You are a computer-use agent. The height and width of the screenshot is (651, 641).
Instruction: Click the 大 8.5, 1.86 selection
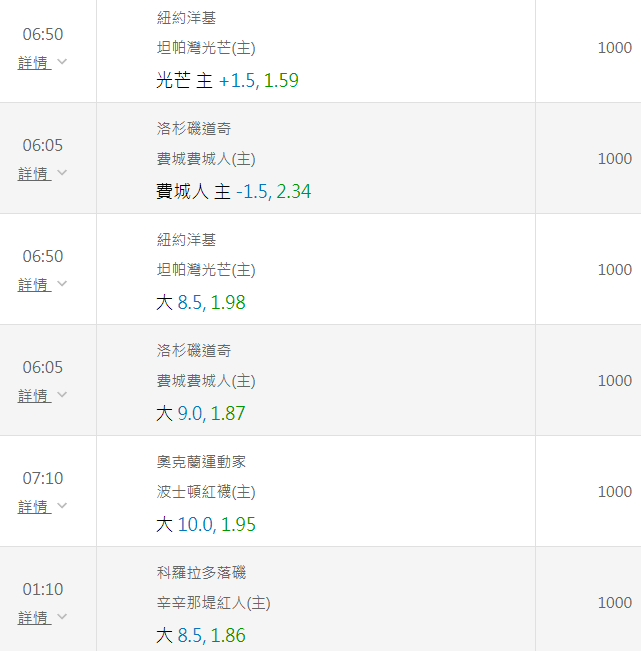tap(201, 636)
